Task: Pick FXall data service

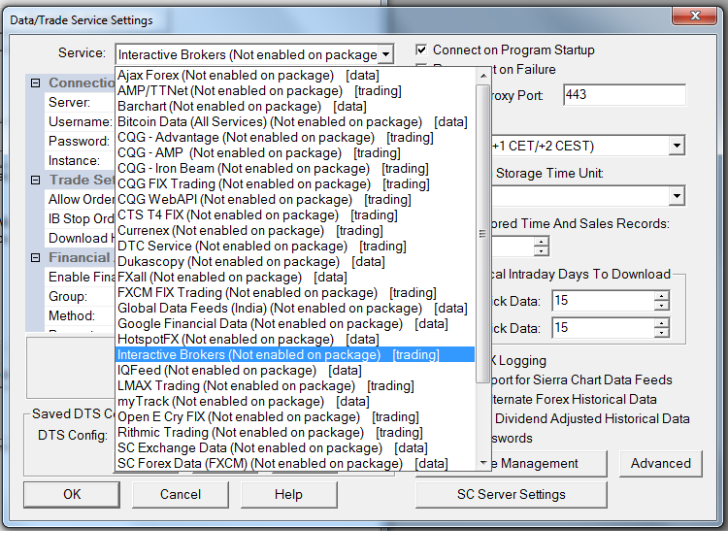Action: click(x=295, y=278)
